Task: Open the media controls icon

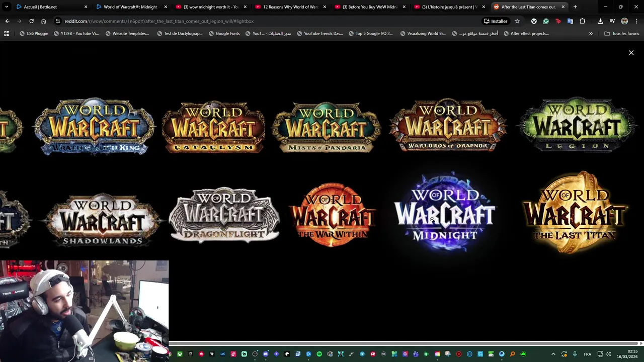Action: (x=612, y=21)
